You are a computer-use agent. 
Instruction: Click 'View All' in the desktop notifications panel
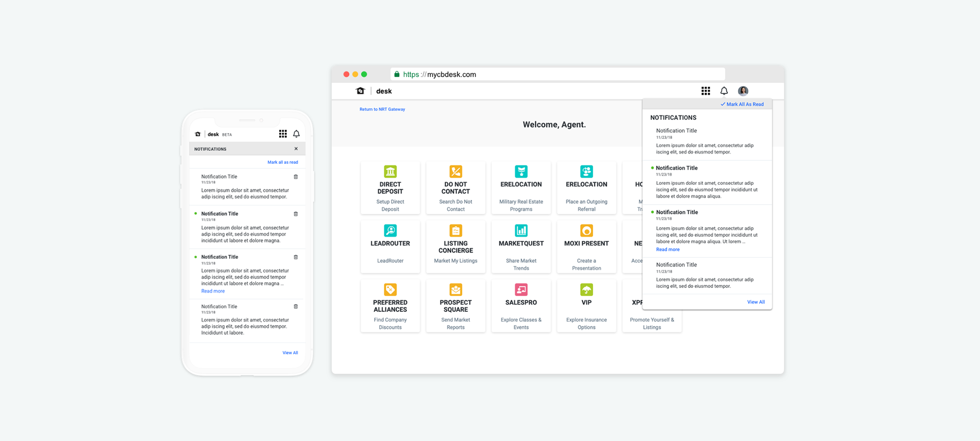[x=756, y=302]
